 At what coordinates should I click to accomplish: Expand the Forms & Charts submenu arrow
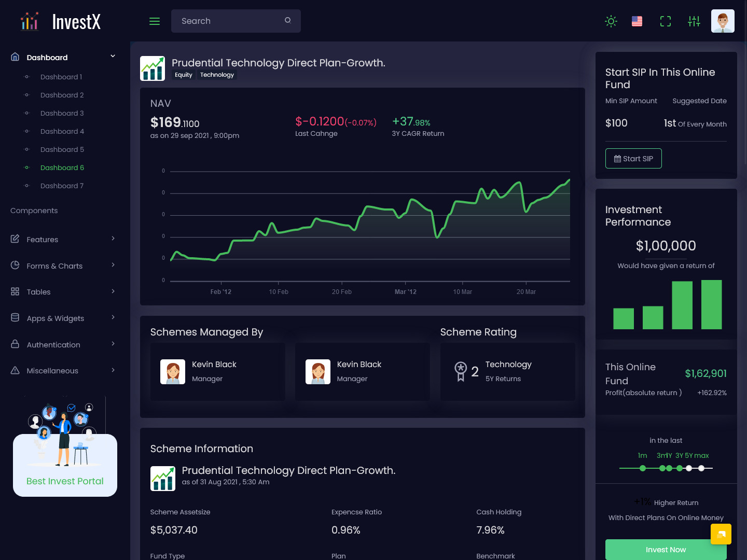pos(113,265)
